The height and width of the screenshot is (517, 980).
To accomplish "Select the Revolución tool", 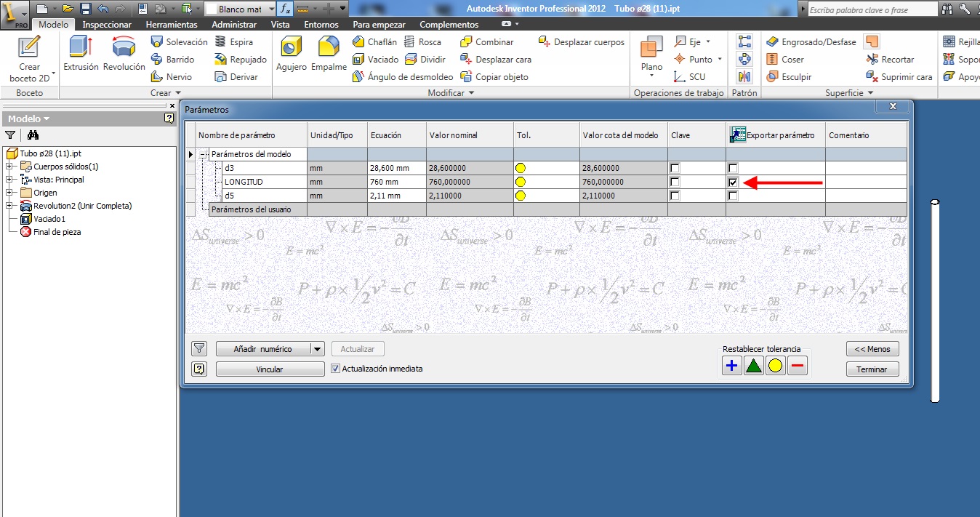I will pyautogui.click(x=124, y=55).
